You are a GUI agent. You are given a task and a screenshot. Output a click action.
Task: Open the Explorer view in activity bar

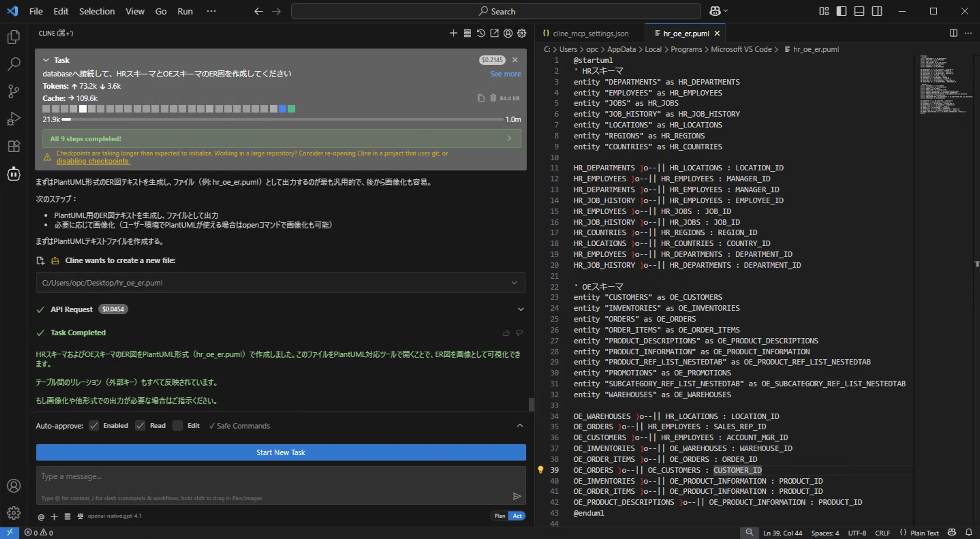tap(14, 37)
